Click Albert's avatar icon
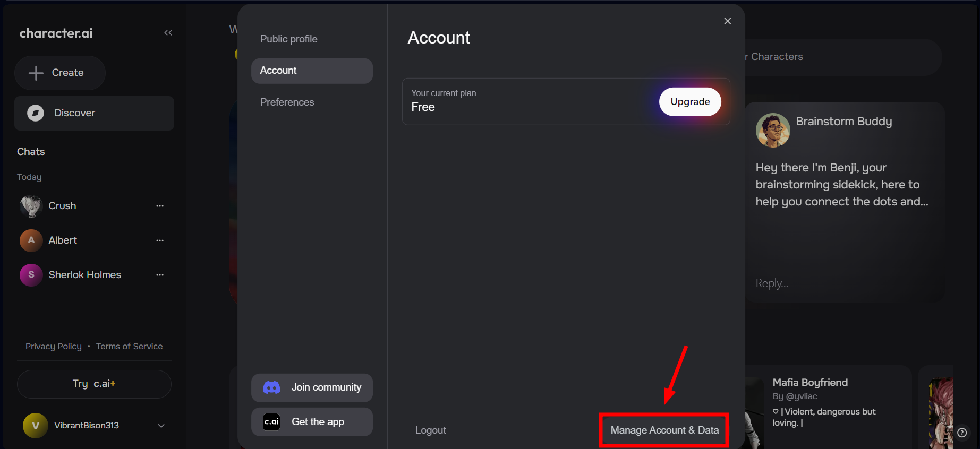Viewport: 980px width, 449px height. [x=31, y=240]
